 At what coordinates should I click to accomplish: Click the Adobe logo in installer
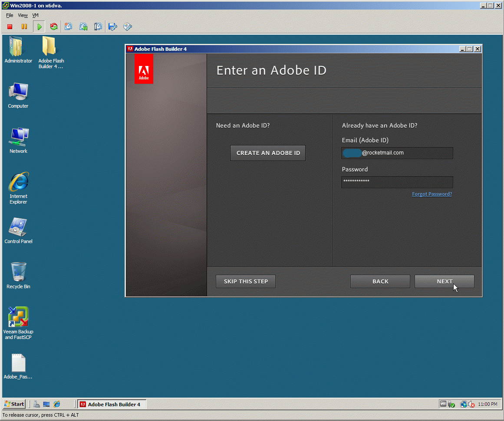[144, 69]
